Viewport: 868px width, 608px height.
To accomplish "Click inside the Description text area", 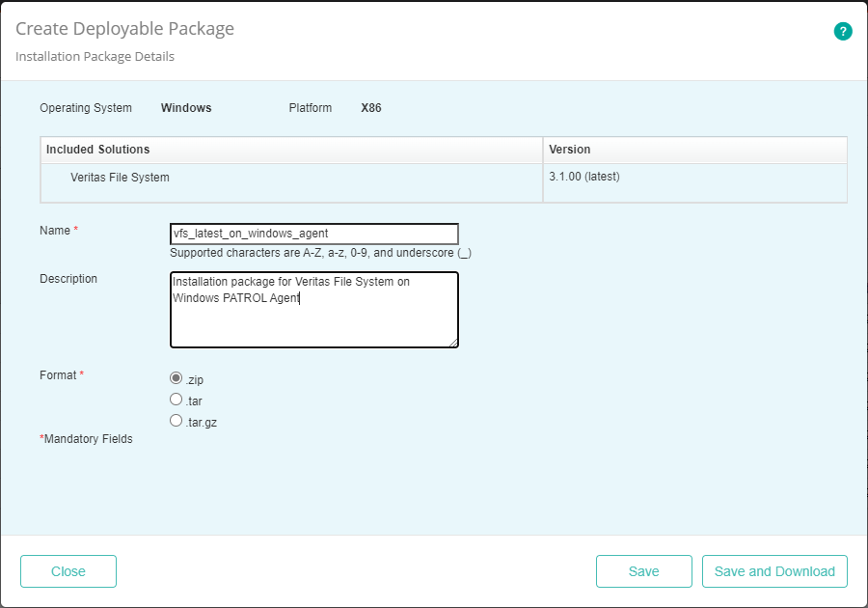I will coord(313,309).
